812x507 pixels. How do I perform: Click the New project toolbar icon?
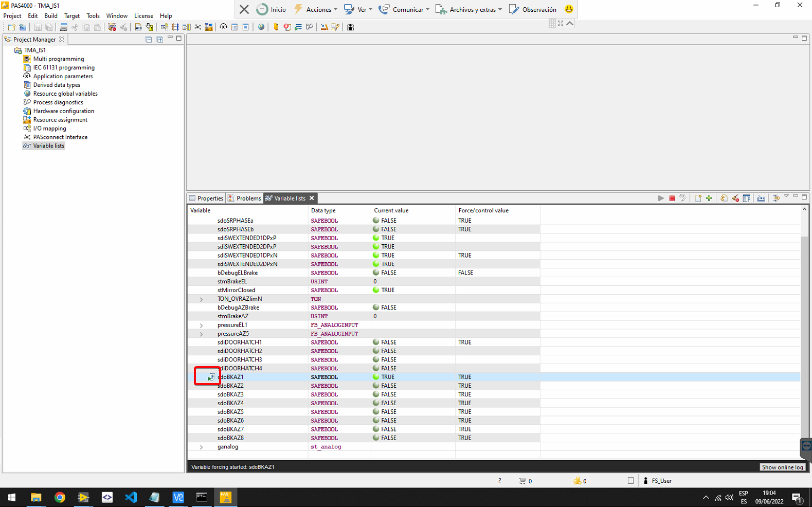11,27
